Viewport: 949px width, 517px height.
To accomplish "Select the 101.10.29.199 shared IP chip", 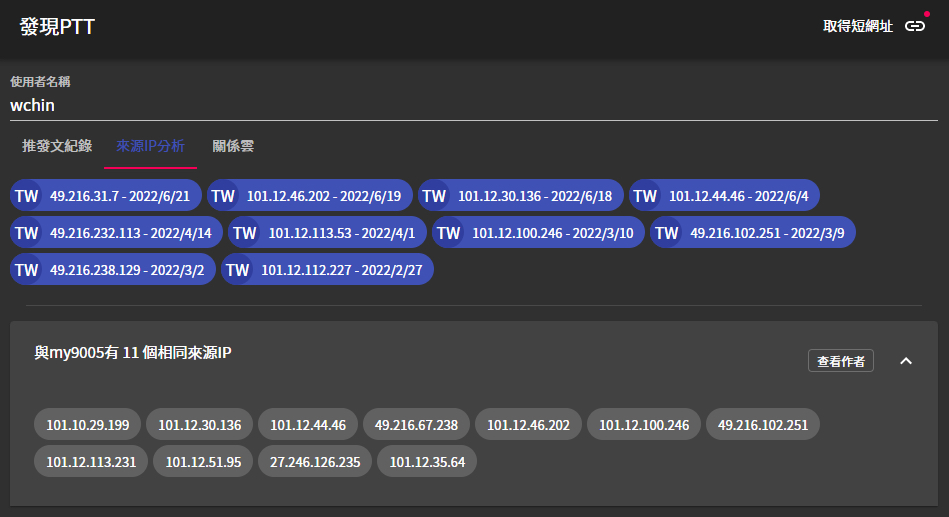I will (88, 425).
